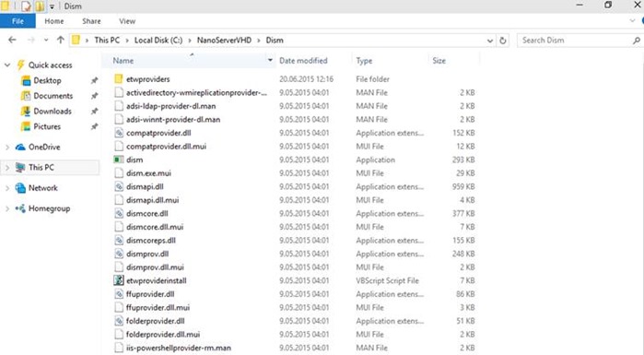This screenshot has width=644, height=355.
Task: Open the folder icon dropdown in address bar
Action: click(x=76, y=41)
